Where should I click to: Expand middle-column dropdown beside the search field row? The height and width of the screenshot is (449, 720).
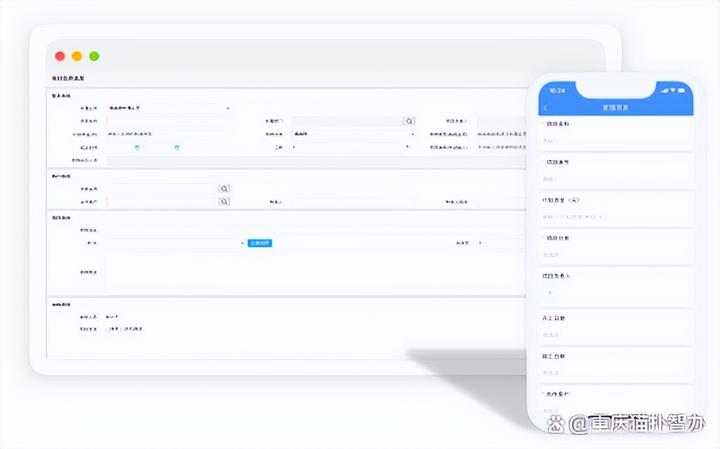(354, 134)
